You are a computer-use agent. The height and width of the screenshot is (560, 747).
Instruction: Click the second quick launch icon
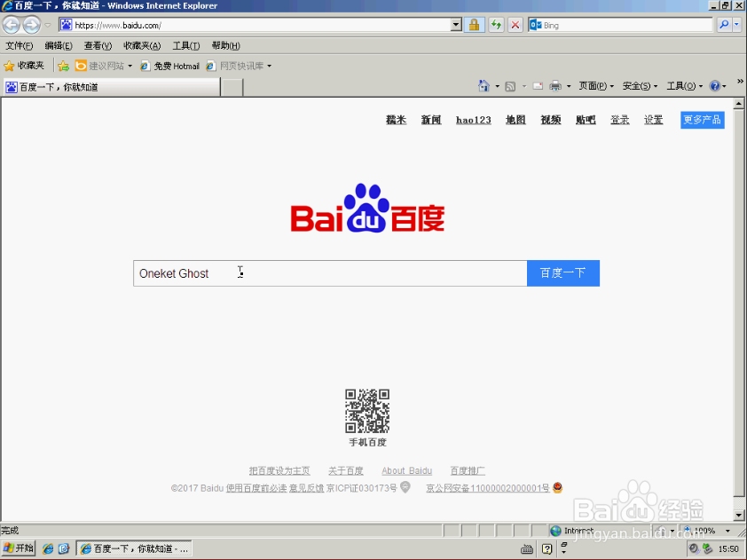click(64, 548)
